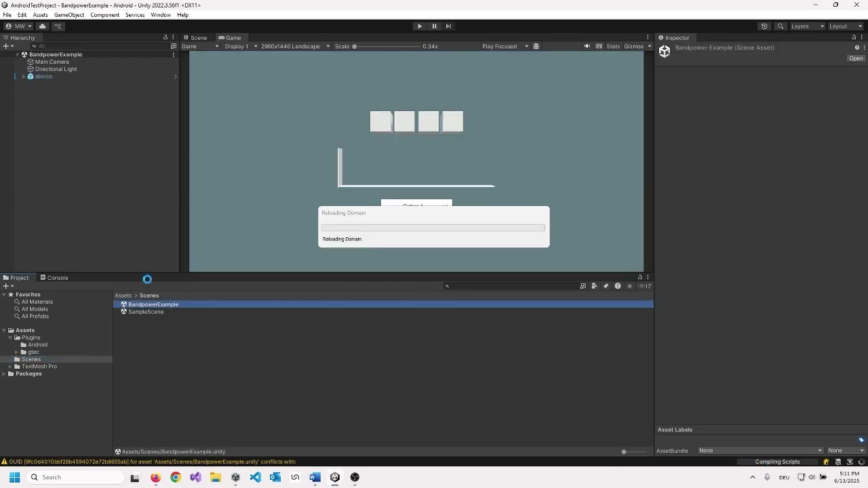Image resolution: width=868 pixels, height=488 pixels.
Task: Focus the Project search field
Action: 510,286
